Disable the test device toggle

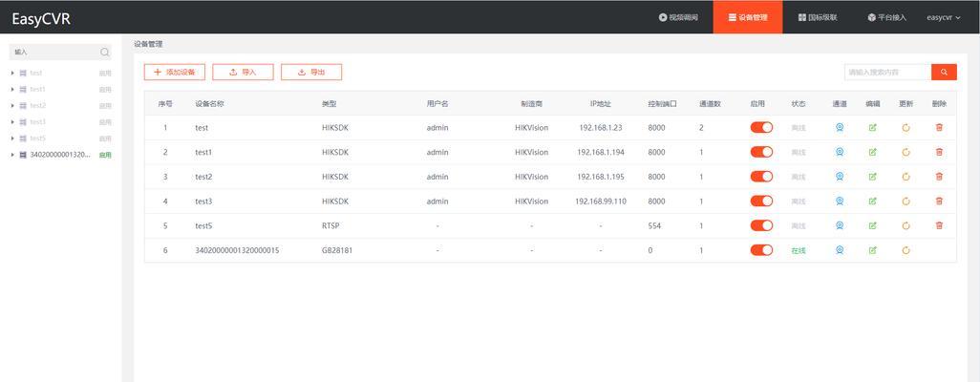pyautogui.click(x=761, y=128)
